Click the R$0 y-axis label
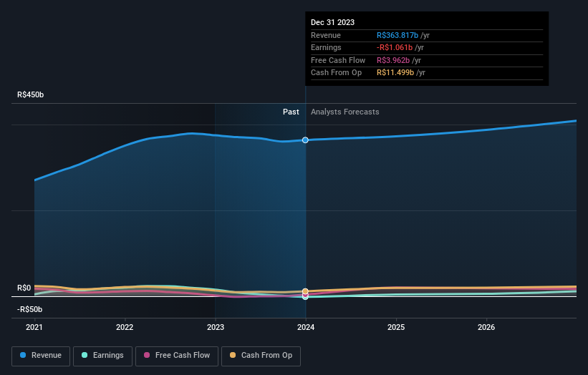Image resolution: width=588 pixels, height=375 pixels. coord(24,288)
